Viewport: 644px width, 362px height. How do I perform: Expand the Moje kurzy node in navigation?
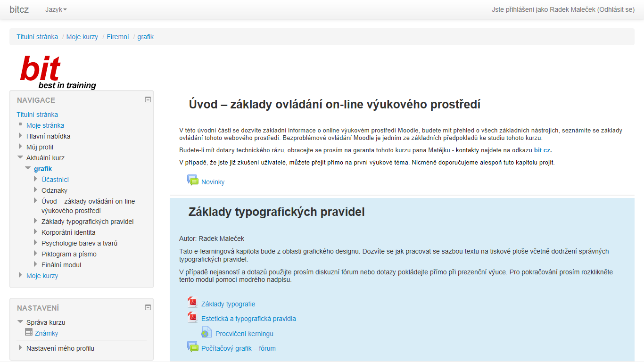point(20,275)
